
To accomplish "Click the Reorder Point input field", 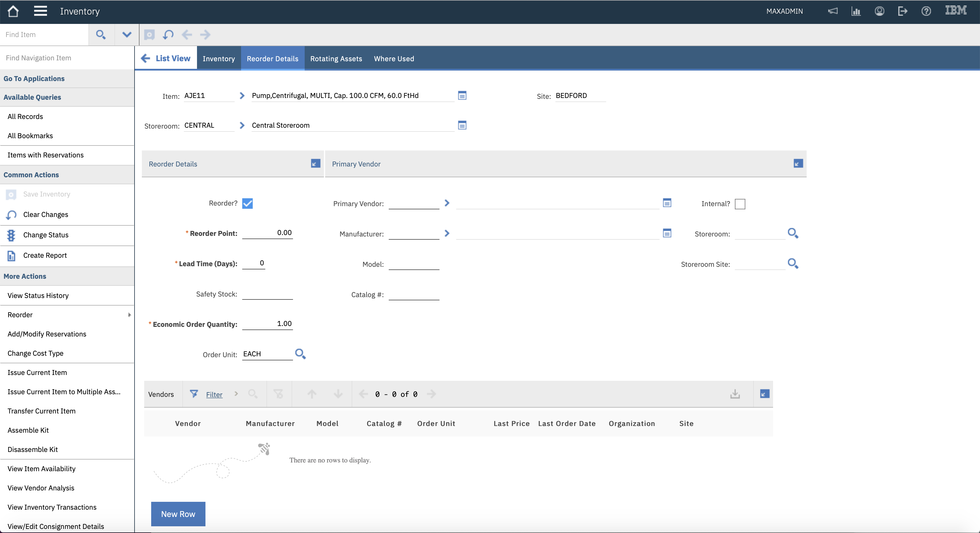I will 267,233.
